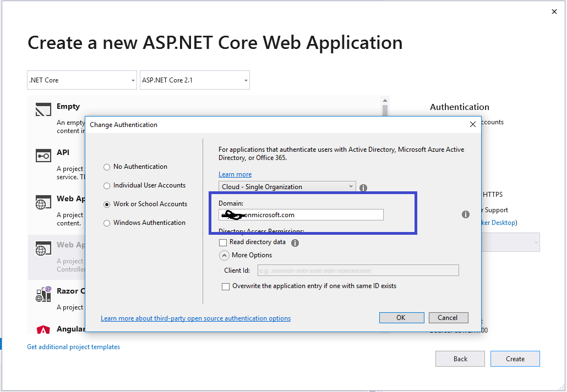Click the Client Id input field
This screenshot has width=567, height=392.
(358, 270)
